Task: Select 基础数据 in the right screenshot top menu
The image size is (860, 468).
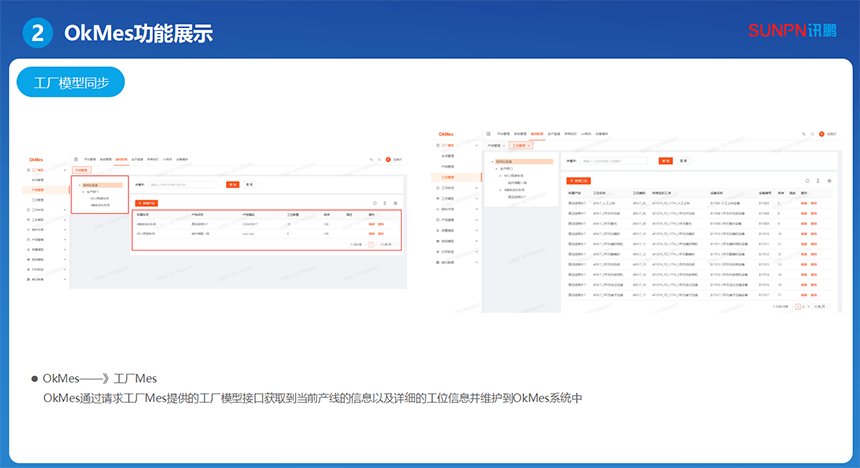Action: (537, 133)
